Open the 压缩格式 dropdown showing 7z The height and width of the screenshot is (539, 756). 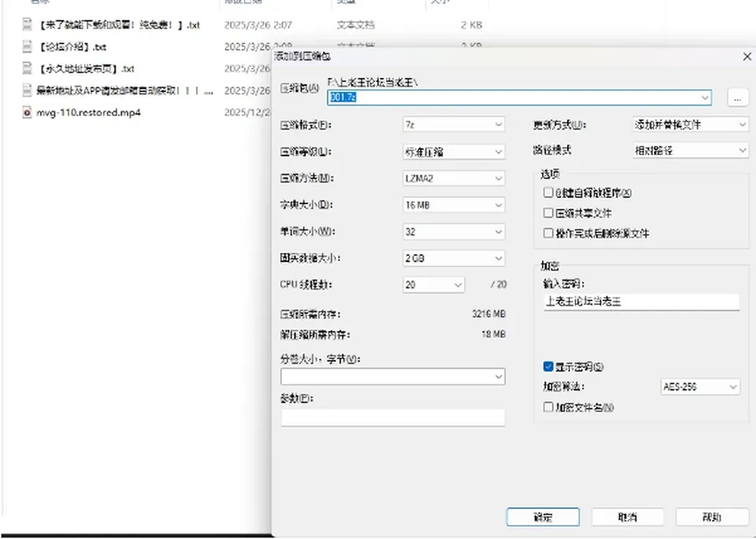point(454,125)
